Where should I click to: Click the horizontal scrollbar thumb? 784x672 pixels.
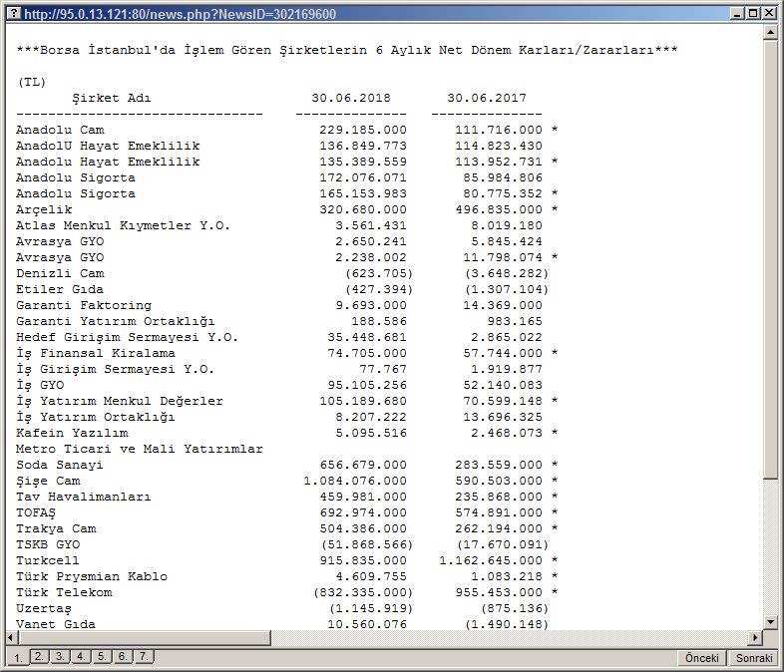click(145, 637)
